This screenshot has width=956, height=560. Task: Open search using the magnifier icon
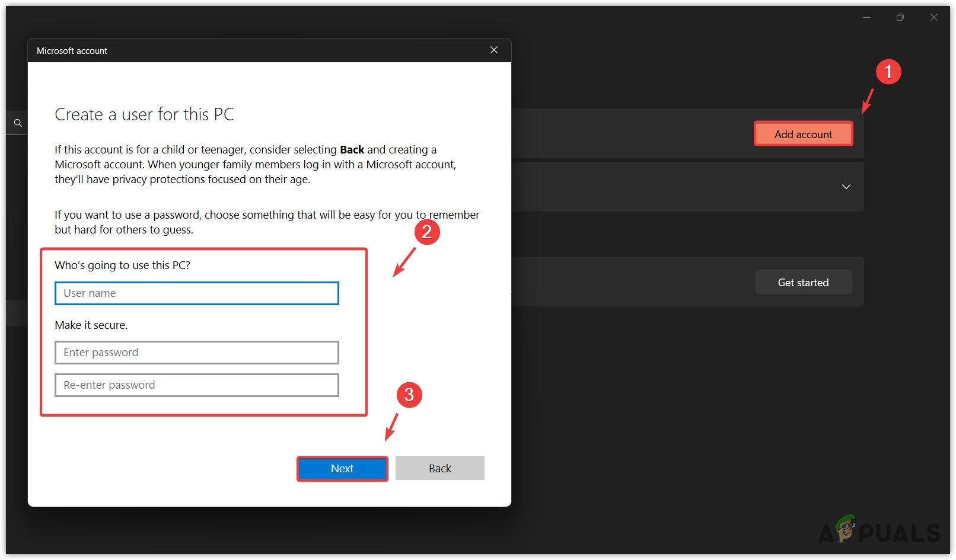(x=17, y=123)
